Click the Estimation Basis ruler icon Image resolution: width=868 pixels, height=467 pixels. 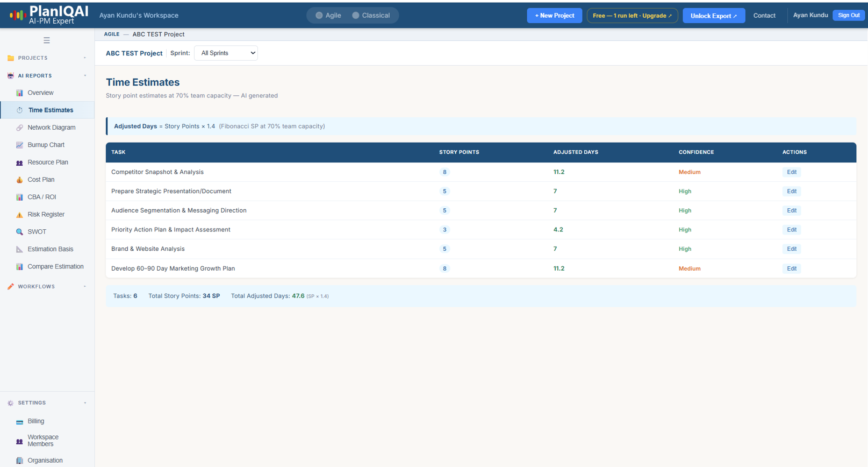click(20, 250)
